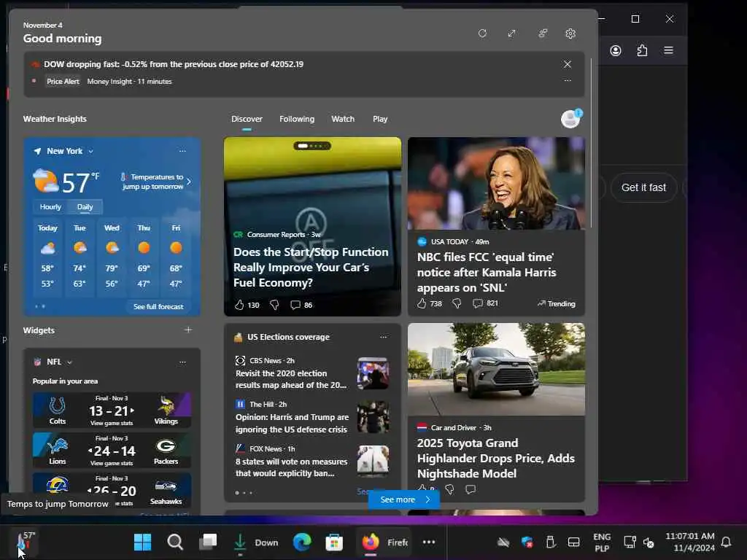Click the Windows Start button
Viewport: 747px width, 560px height.
point(142,542)
